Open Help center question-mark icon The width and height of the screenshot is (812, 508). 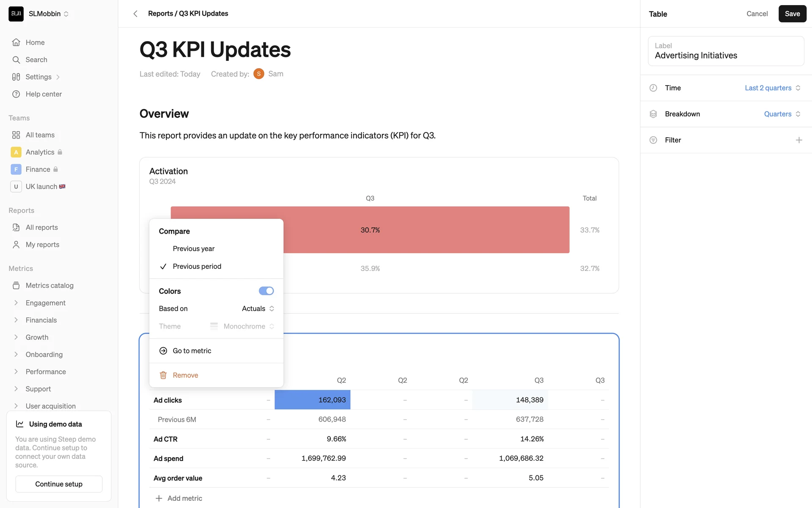[16, 94]
